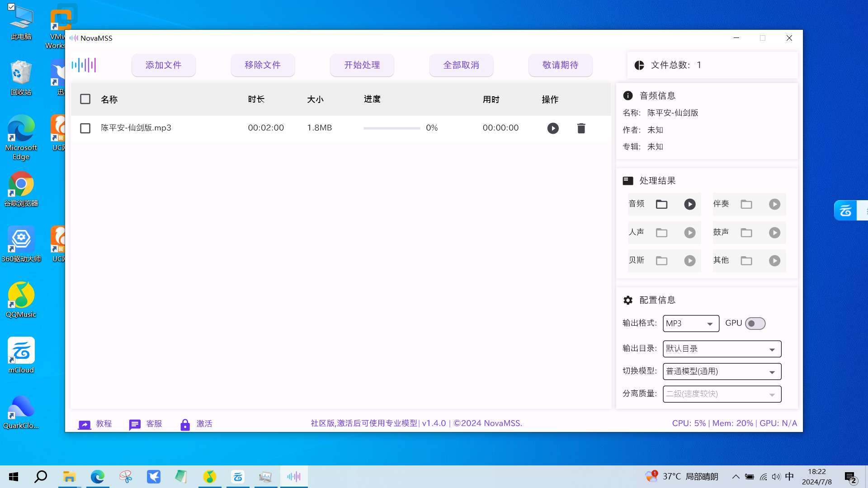
Task: Enable the GPU toggle switch
Action: point(755,324)
